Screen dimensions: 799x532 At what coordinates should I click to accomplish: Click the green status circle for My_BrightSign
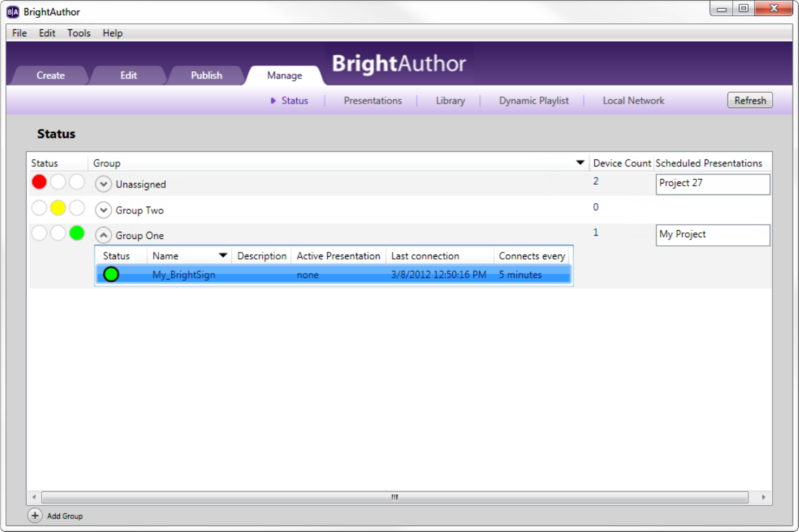point(111,275)
